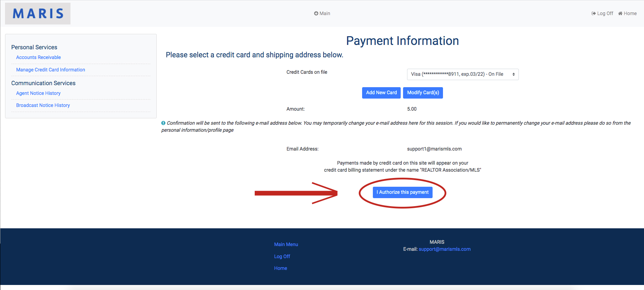Click the Main arrow icon in header

pos(316,13)
